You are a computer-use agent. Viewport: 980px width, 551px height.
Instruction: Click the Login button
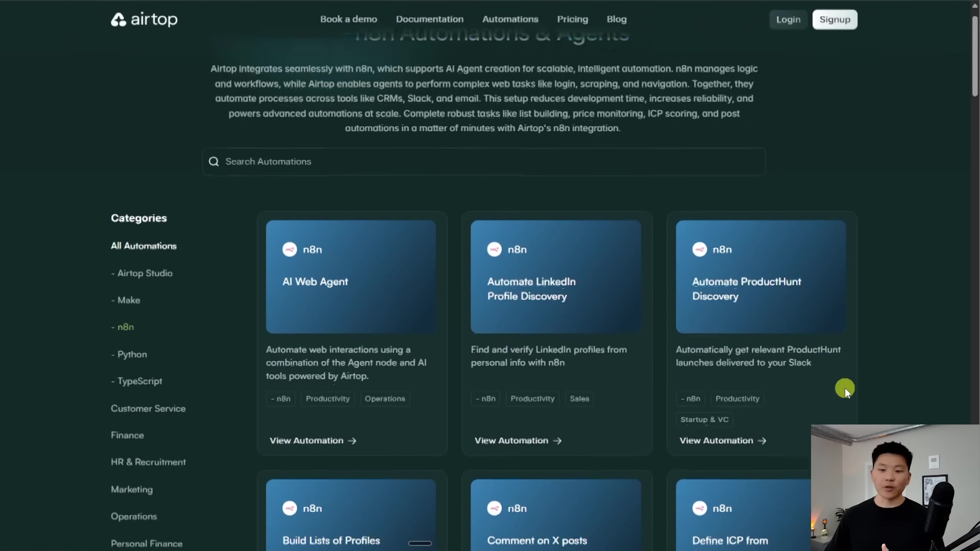[788, 19]
